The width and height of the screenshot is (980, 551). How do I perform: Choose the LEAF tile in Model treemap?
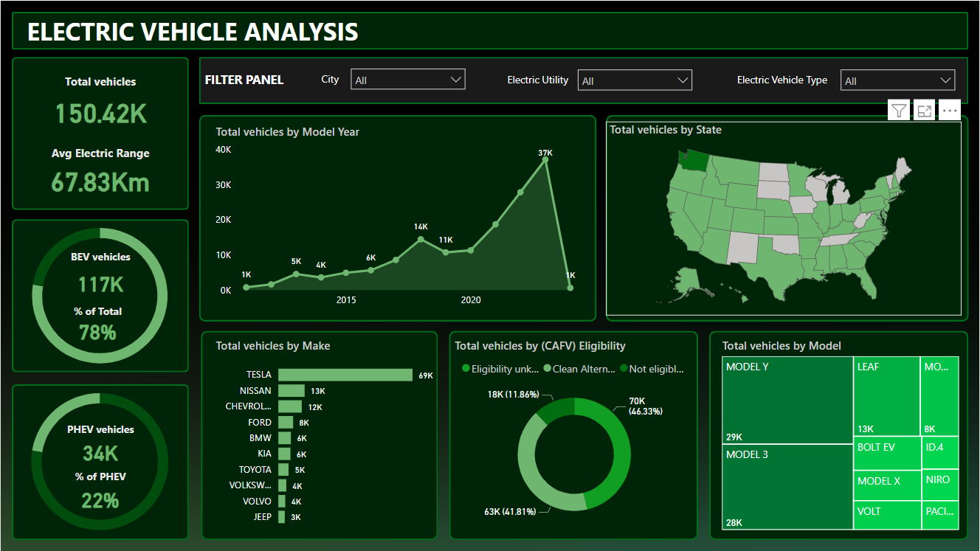(x=886, y=397)
